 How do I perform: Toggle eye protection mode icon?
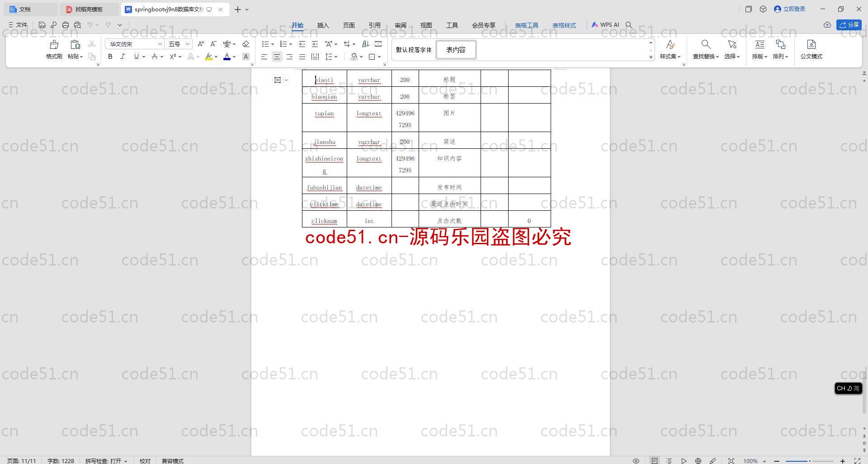pyautogui.click(x=636, y=461)
